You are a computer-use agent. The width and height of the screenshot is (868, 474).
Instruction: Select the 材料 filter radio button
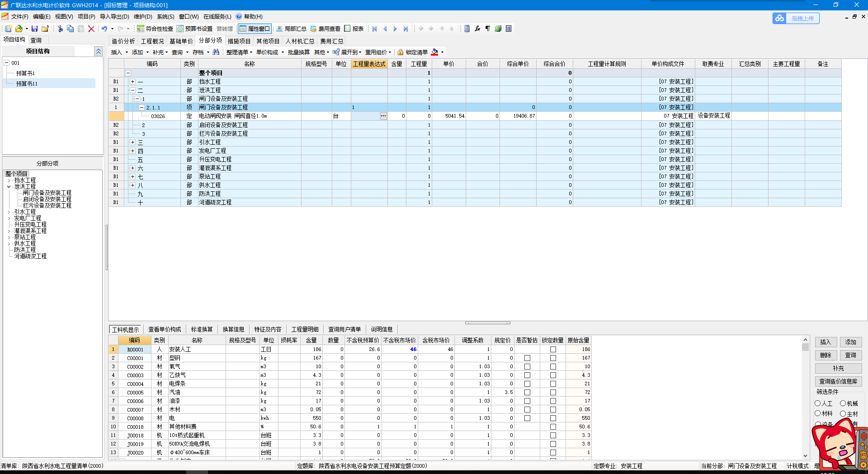tap(818, 413)
